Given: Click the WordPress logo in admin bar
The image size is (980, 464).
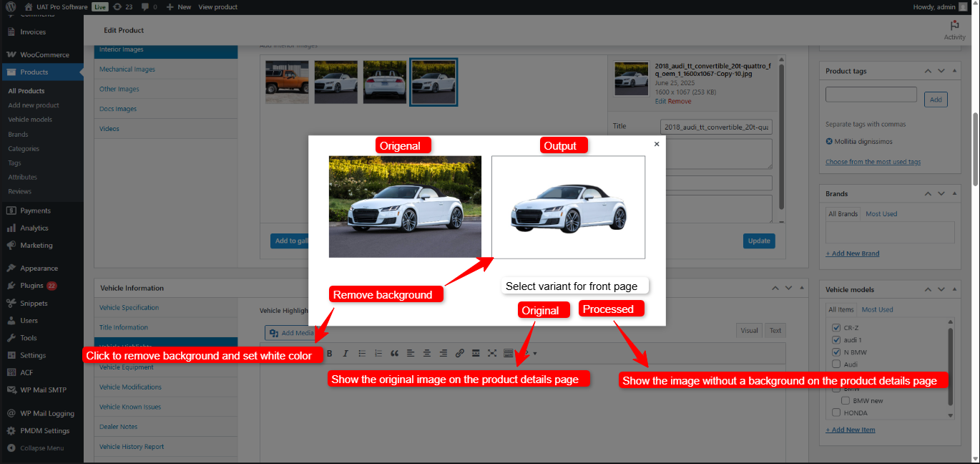Looking at the screenshot, I should point(11,6).
